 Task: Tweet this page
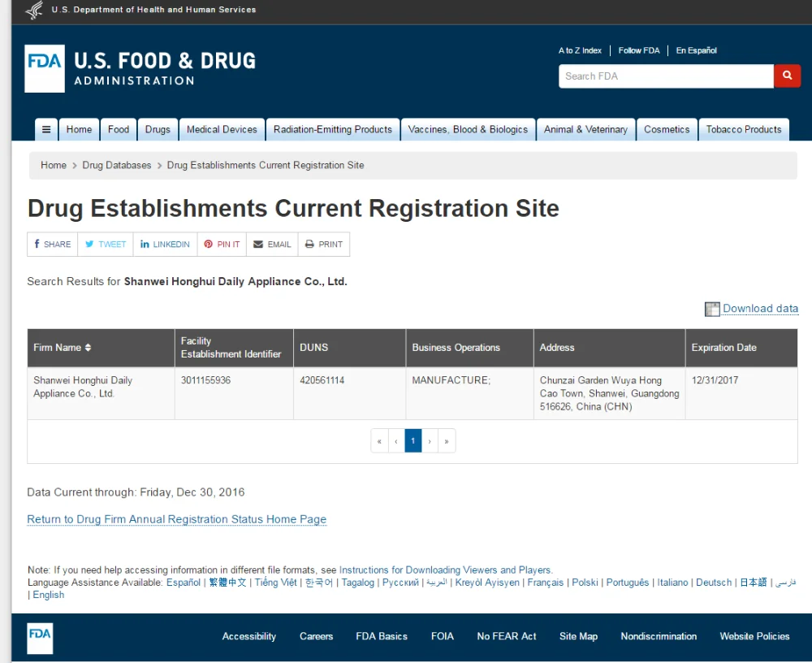pyautogui.click(x=106, y=244)
